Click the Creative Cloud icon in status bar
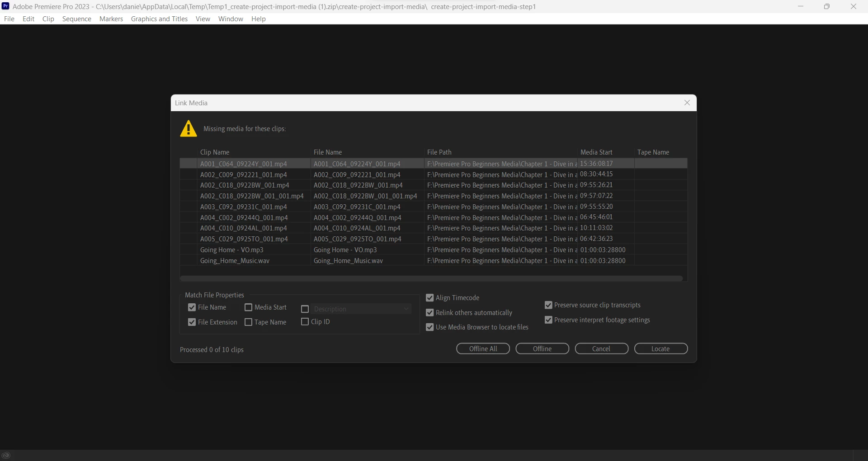 click(x=6, y=456)
